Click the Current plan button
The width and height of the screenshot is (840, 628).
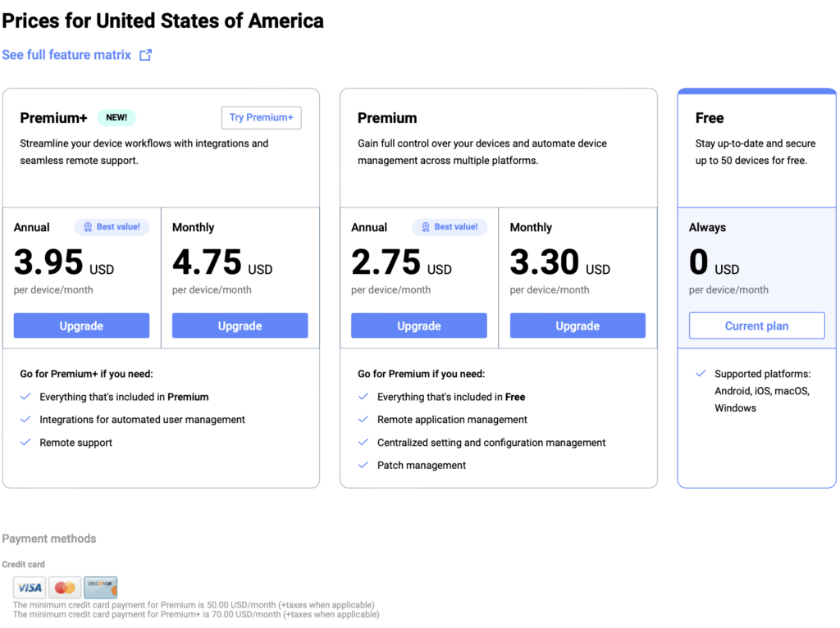click(756, 325)
